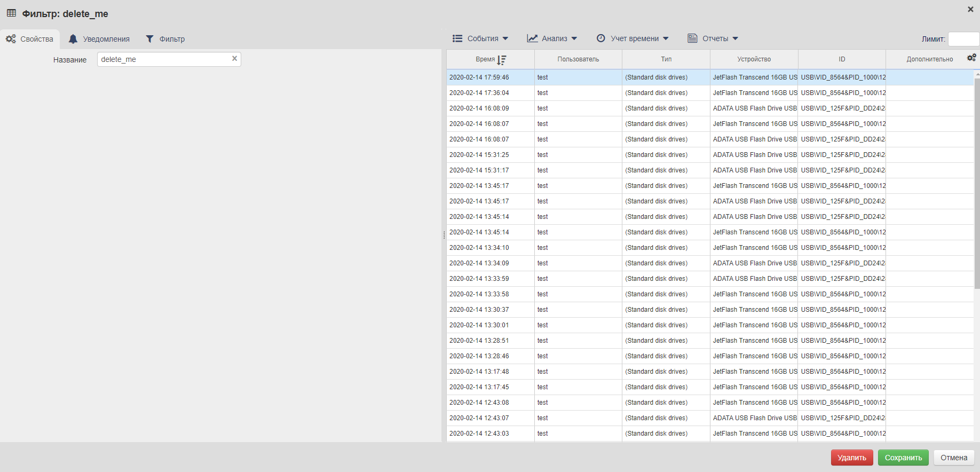The image size is (980, 472).
Task: Click the Отмена button
Action: tap(954, 458)
